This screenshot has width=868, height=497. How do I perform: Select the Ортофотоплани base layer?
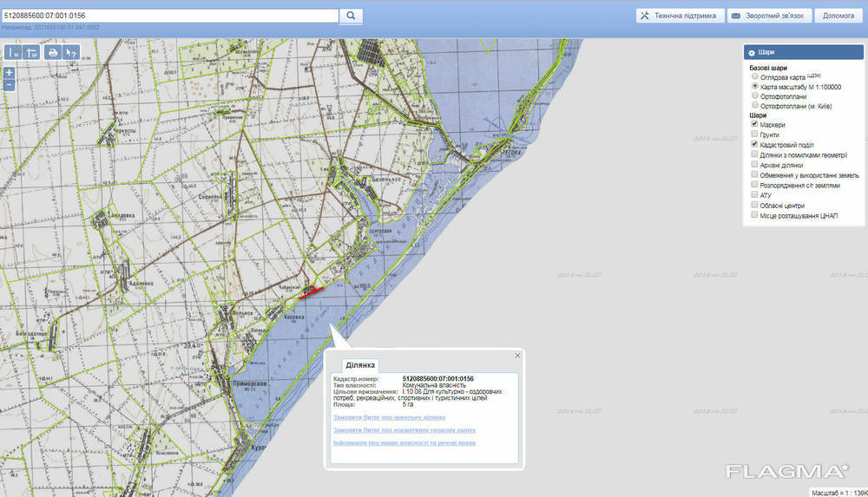pyautogui.click(x=755, y=96)
